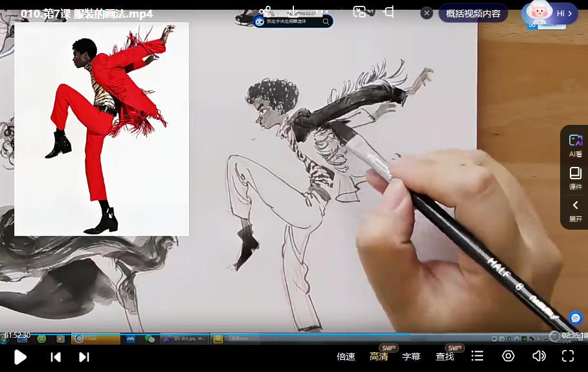This screenshot has width=588, height=372.
Task: Open player settings hexagon icon
Action: point(508,356)
